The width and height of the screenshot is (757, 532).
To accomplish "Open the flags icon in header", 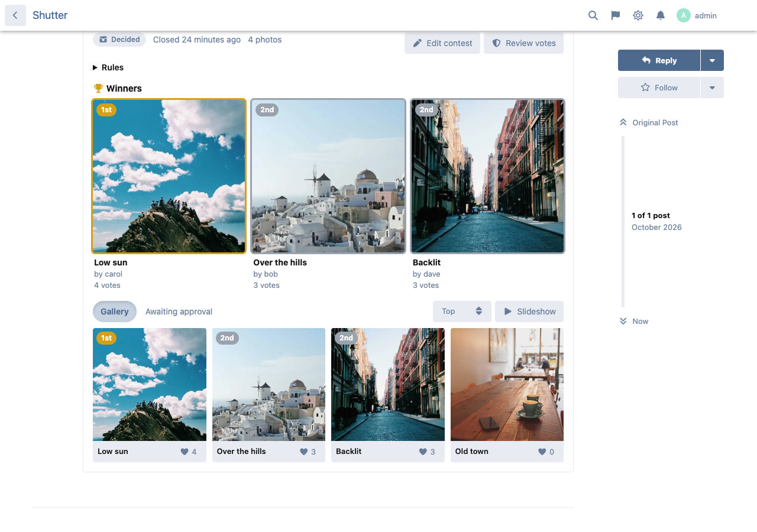I will pos(616,15).
